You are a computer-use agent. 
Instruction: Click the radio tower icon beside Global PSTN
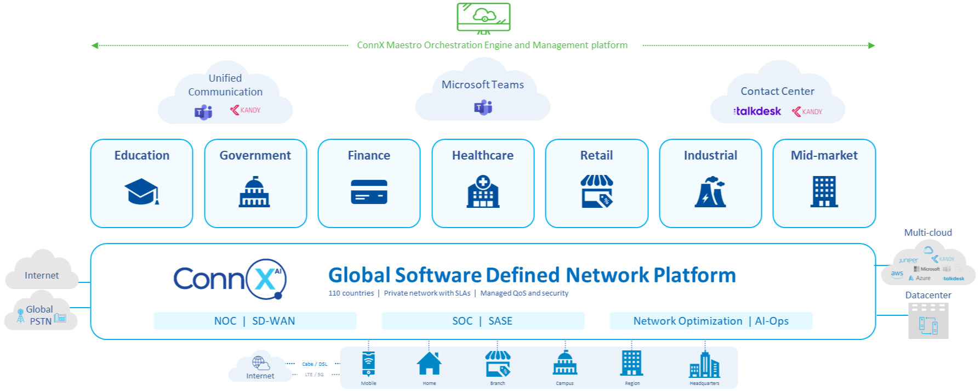tap(21, 315)
